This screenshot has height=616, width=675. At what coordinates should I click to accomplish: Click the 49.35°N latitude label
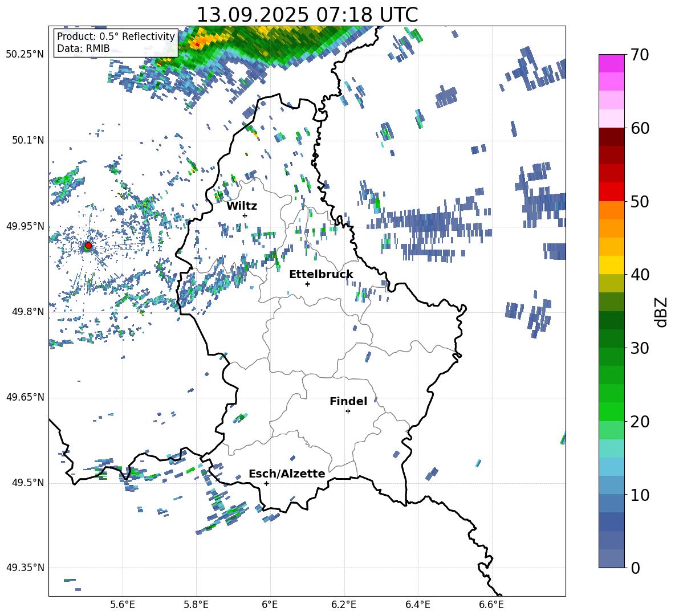(25, 568)
